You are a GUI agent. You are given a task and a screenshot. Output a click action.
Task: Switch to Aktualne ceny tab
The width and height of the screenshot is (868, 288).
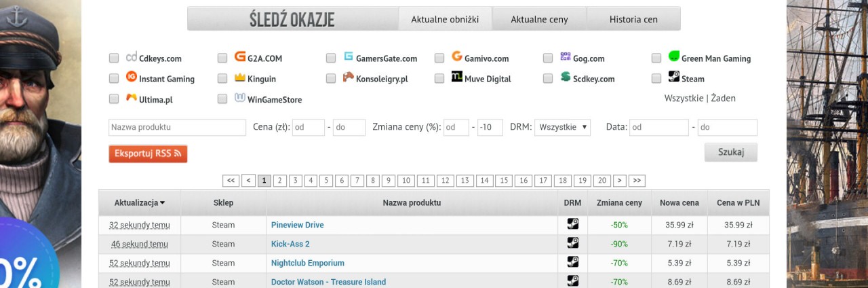539,19
